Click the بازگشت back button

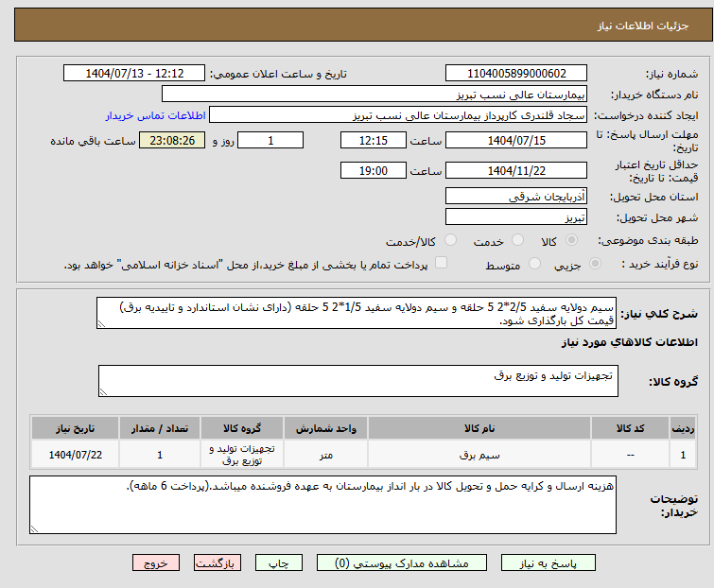click(216, 562)
